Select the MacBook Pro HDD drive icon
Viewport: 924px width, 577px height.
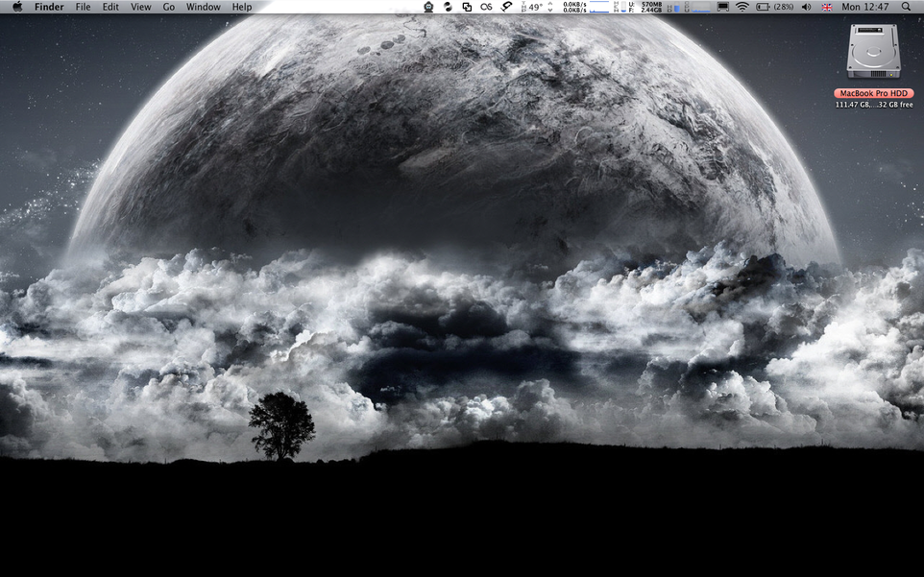coord(873,51)
